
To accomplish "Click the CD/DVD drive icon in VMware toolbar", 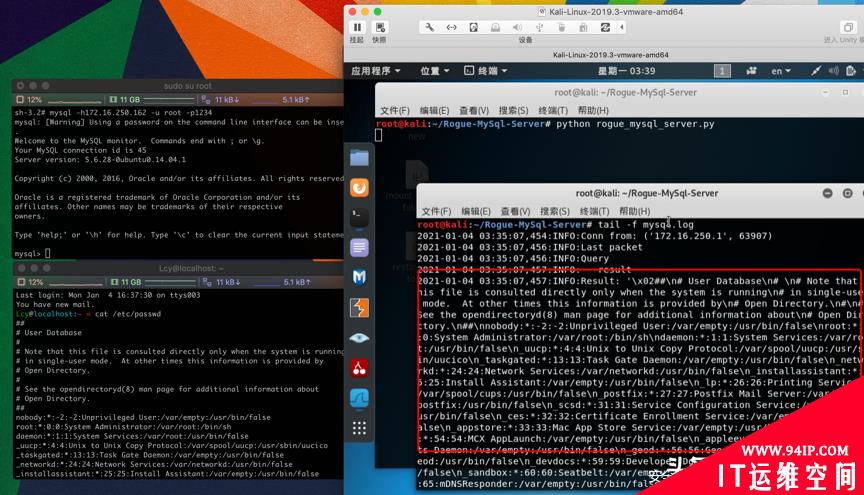I will pyautogui.click(x=495, y=27).
